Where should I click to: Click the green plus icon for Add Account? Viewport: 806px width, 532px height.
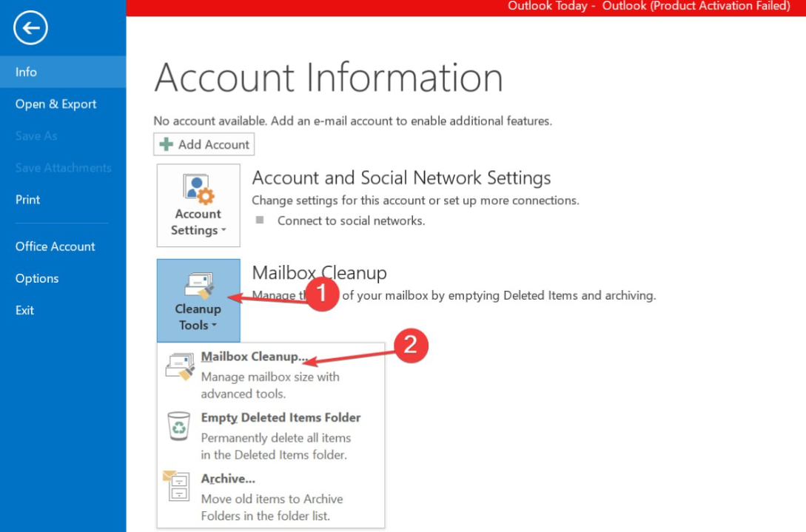coord(166,144)
